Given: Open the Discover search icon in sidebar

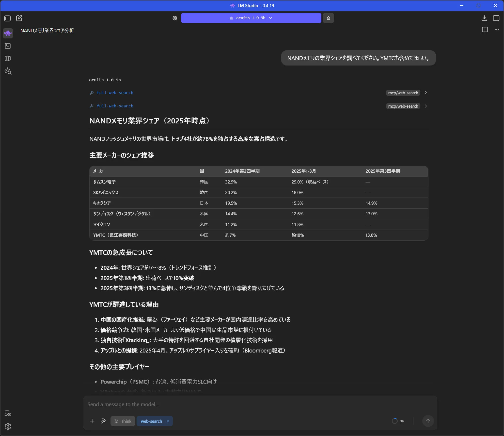Looking at the screenshot, I should 8,71.
